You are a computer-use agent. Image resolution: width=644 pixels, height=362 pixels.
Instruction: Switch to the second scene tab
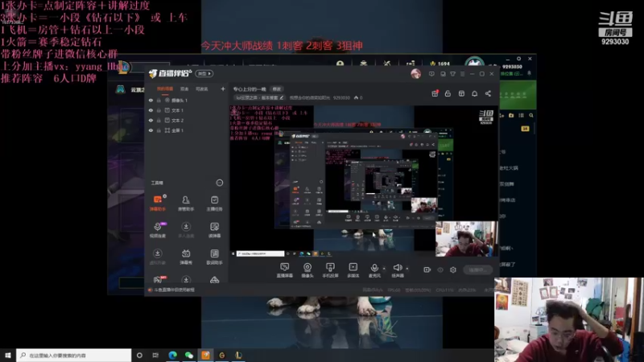tap(184, 88)
